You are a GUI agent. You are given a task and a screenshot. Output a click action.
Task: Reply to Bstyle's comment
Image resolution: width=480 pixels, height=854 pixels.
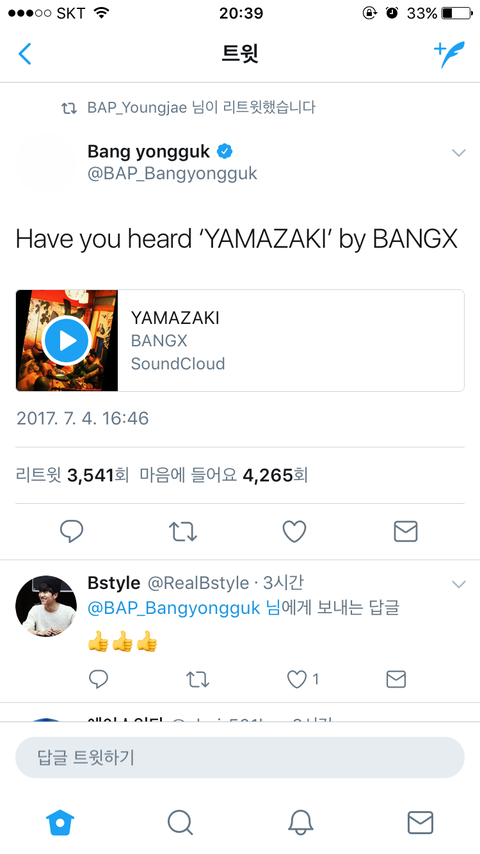[x=98, y=679]
